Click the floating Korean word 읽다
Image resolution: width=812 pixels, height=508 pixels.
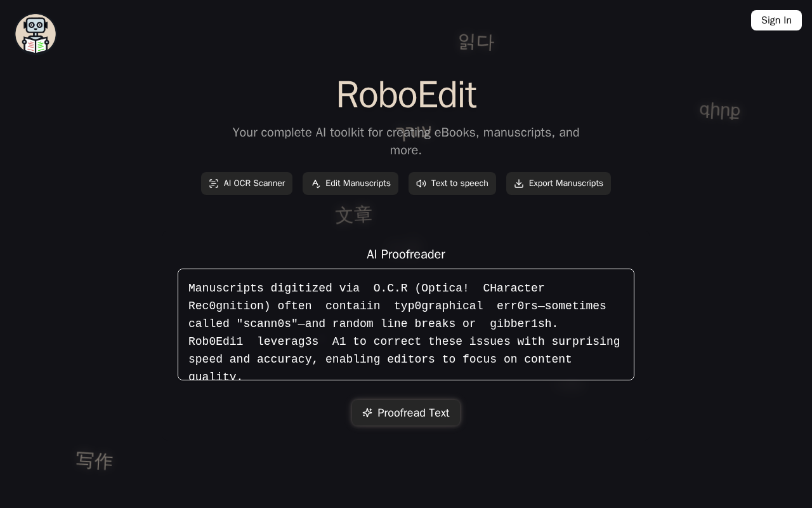pos(476,42)
